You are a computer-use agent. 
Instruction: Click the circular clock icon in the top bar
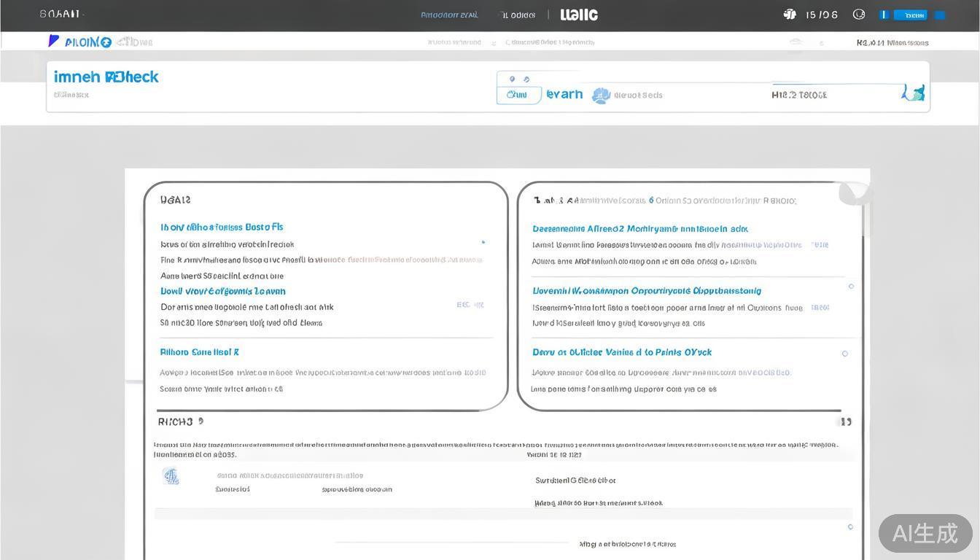coord(859,15)
